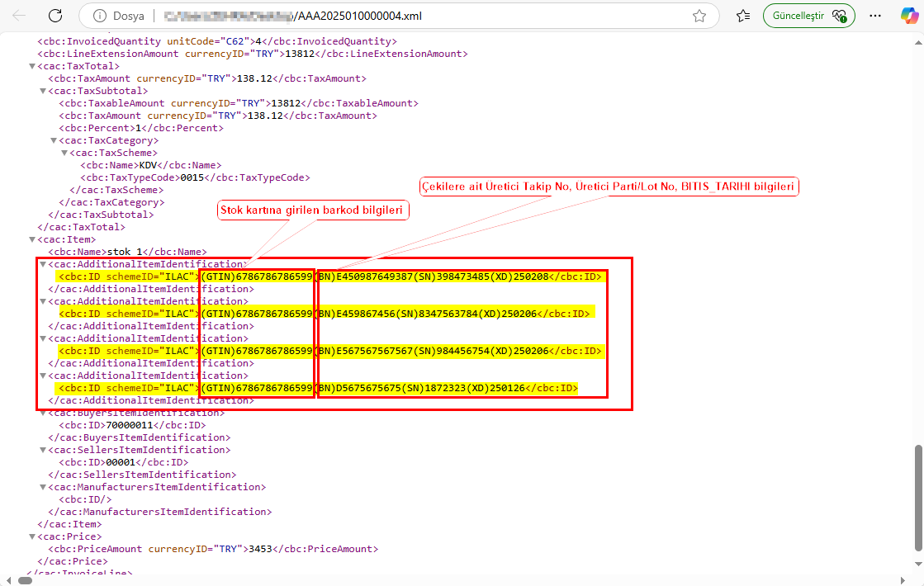Image resolution: width=924 pixels, height=586 pixels.
Task: Collapse the cac:TaxTotal node
Action: click(x=32, y=66)
